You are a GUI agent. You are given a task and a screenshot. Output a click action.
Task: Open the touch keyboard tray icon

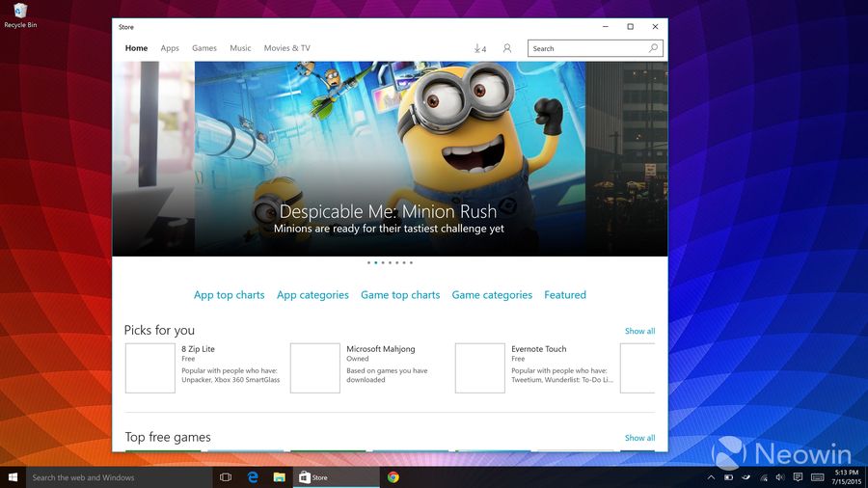pos(818,477)
